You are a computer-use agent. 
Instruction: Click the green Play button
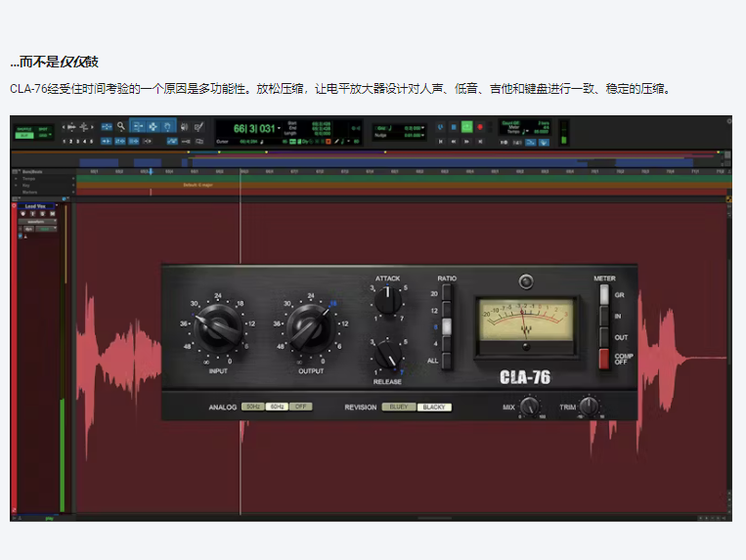pyautogui.click(x=467, y=127)
